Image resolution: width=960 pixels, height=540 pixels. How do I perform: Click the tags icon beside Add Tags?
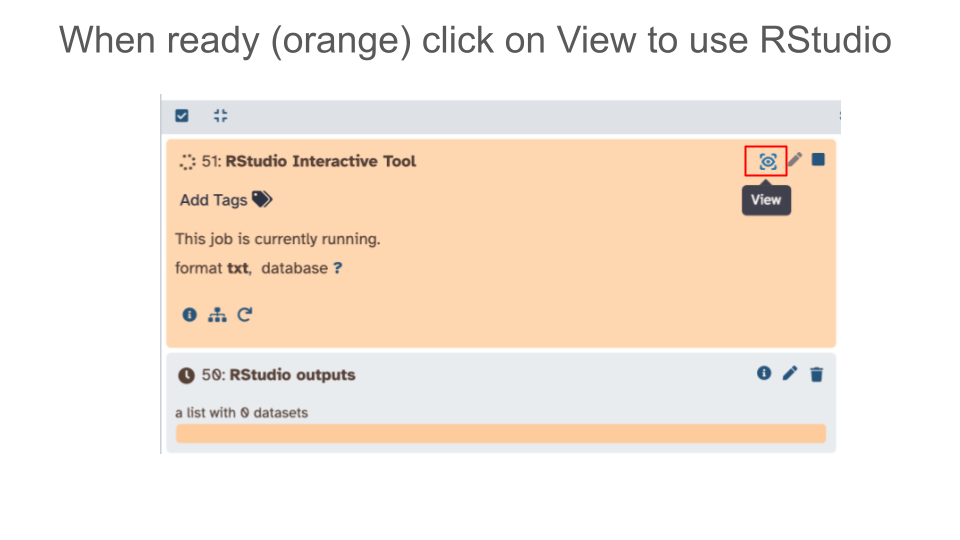(261, 200)
